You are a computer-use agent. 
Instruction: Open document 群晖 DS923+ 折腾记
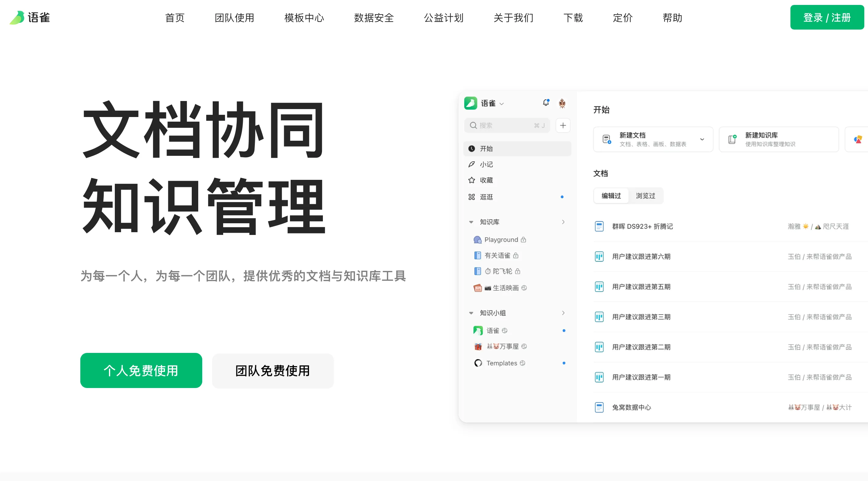[x=642, y=227]
